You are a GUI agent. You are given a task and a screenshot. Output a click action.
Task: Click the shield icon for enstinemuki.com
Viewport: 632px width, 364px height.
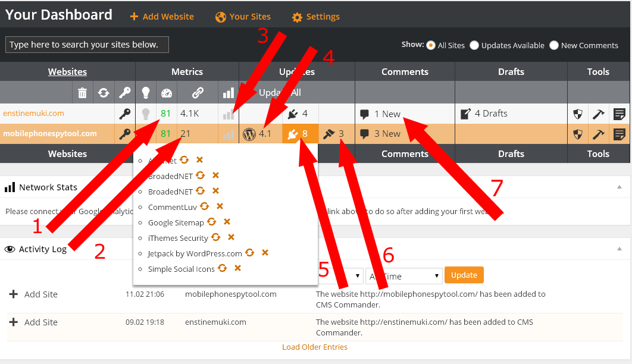click(578, 114)
